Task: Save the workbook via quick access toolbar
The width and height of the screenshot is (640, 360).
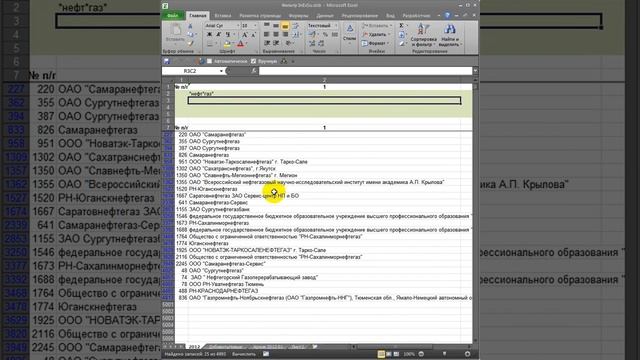Action: 167,61
